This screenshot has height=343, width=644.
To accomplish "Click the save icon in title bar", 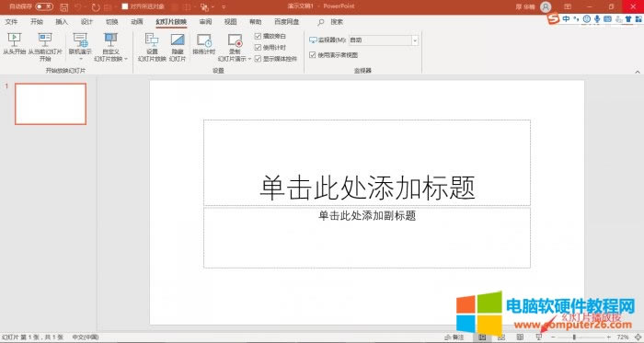I will pos(64,7).
